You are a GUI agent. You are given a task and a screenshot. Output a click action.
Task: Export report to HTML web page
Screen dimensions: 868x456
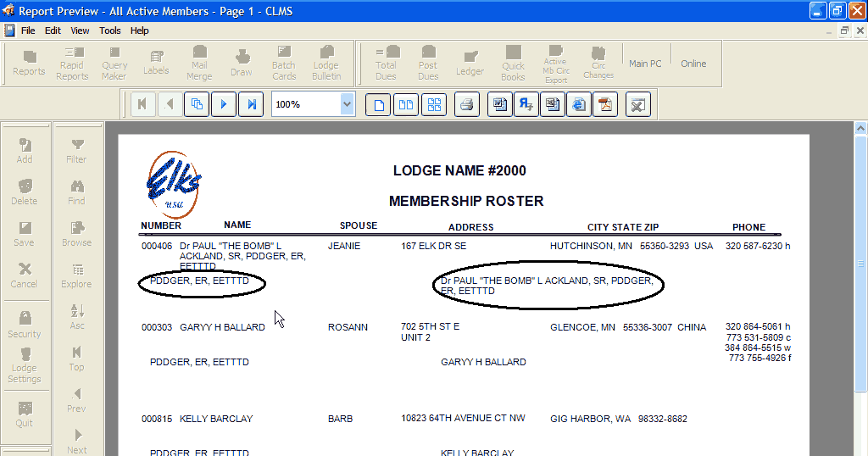pyautogui.click(x=579, y=104)
